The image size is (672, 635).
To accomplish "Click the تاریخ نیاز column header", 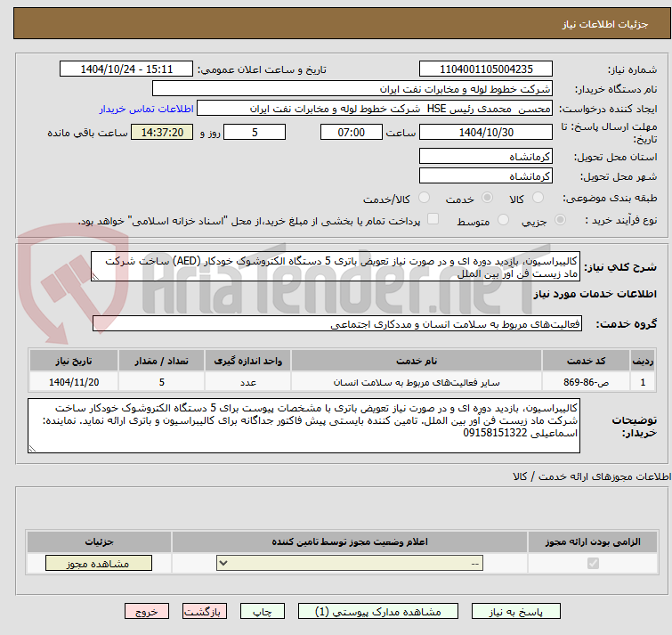I will tap(74, 361).
